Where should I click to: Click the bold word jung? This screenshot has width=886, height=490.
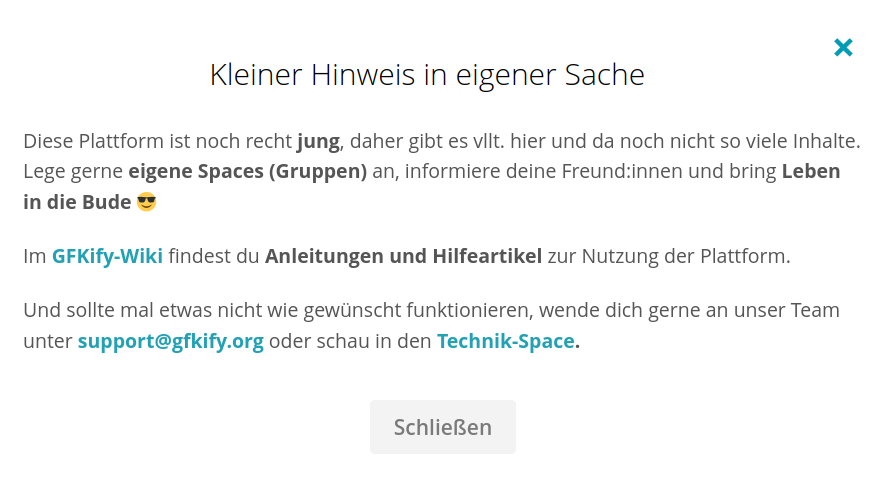coord(319,141)
